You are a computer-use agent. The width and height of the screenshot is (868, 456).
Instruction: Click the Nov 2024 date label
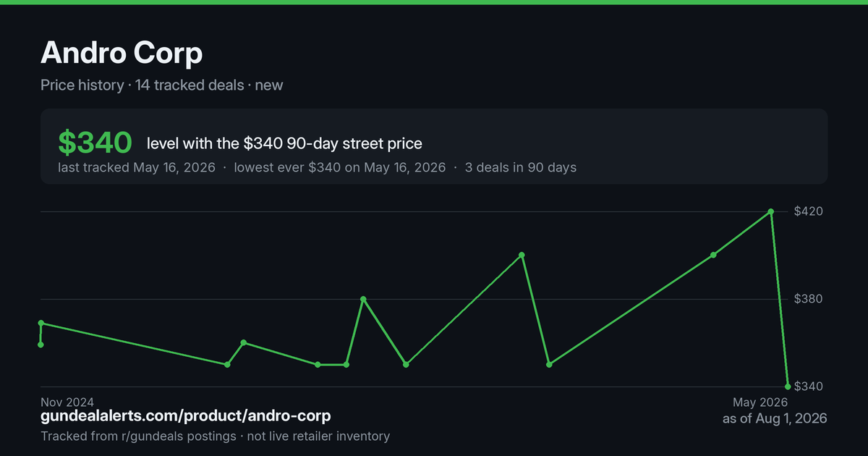point(67,402)
